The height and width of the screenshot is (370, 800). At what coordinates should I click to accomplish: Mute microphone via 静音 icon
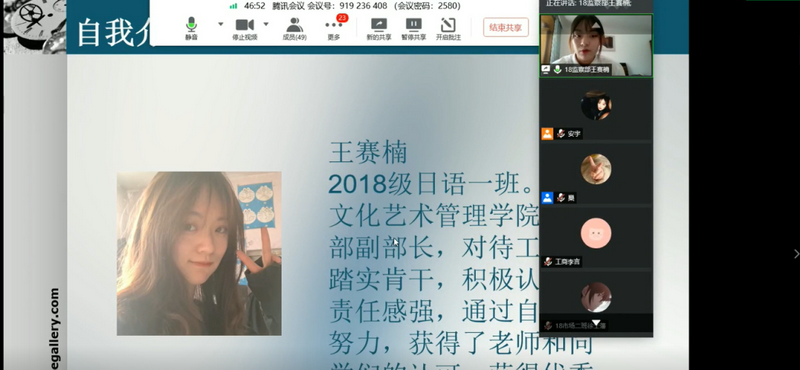click(191, 24)
